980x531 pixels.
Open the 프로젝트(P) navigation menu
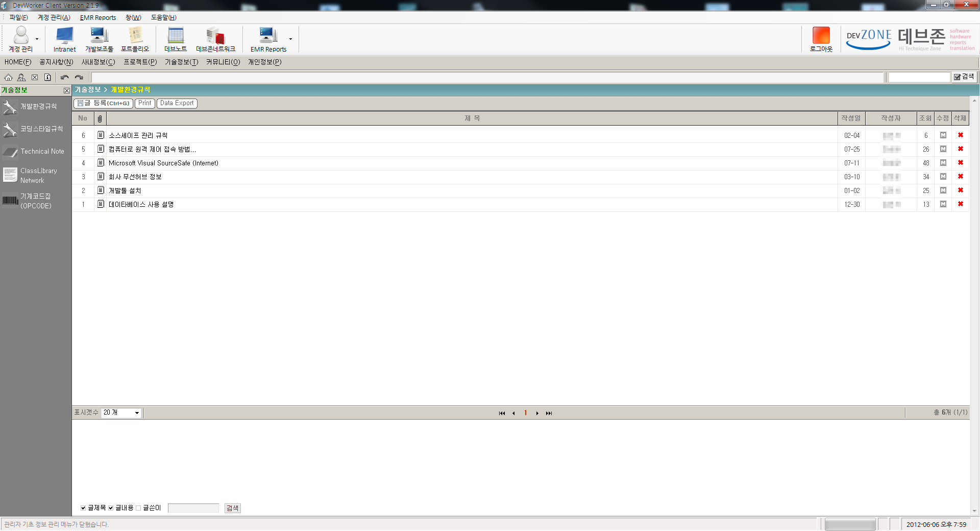(x=140, y=62)
